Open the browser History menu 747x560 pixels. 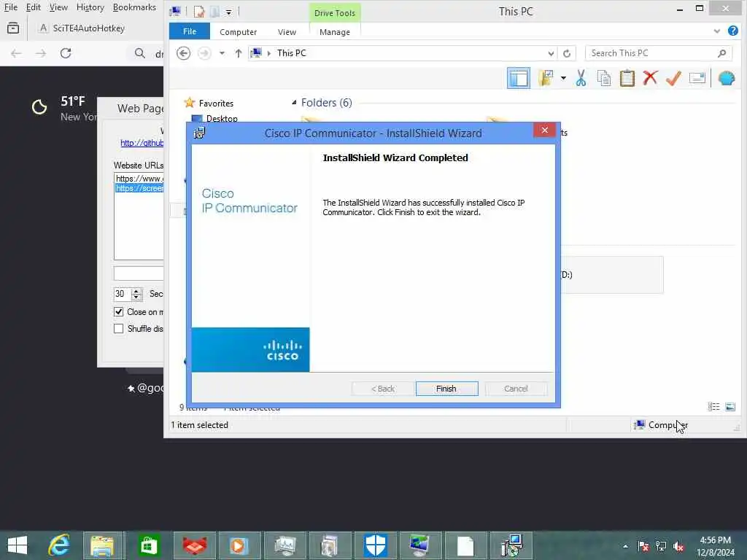pyautogui.click(x=90, y=7)
